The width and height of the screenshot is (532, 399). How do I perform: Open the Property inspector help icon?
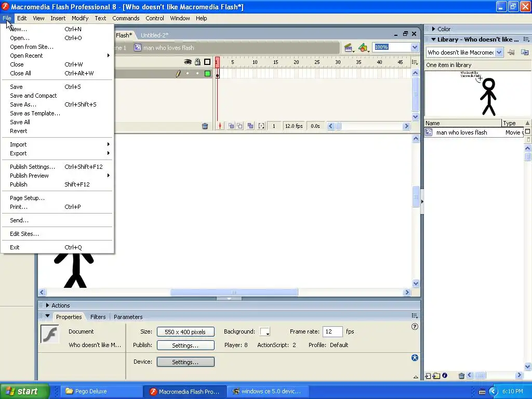415,326
